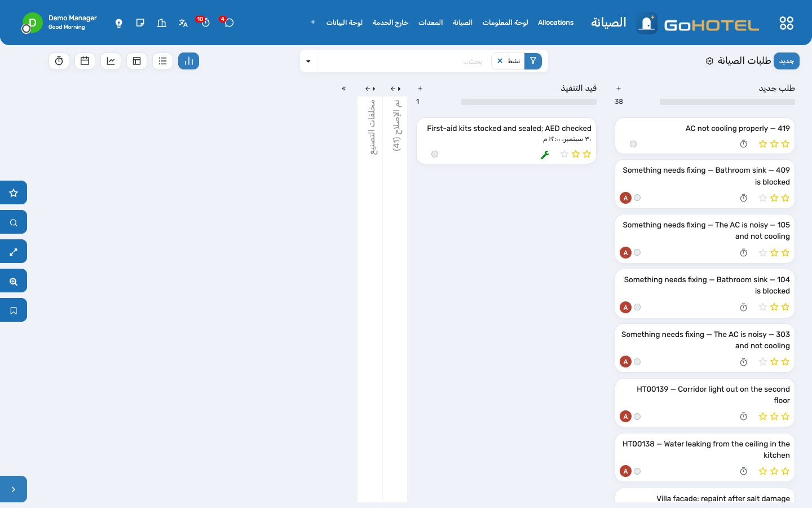Open the calendar view icon

85,61
